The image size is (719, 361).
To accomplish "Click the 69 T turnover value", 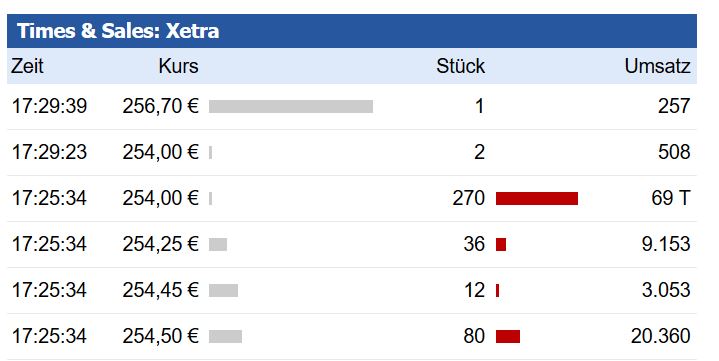I will coord(670,198).
